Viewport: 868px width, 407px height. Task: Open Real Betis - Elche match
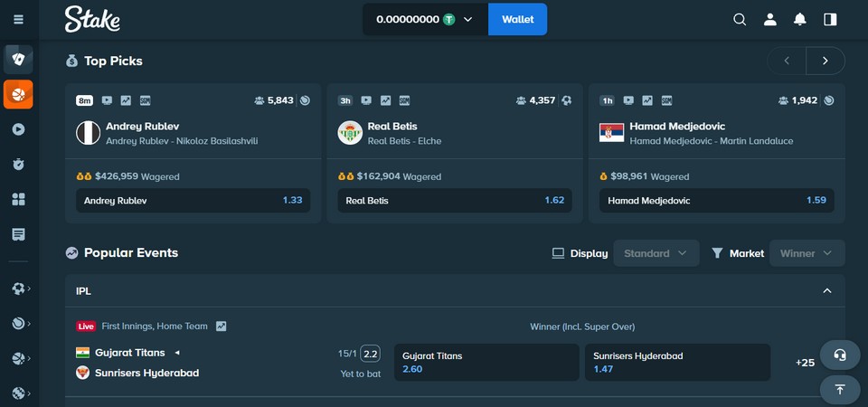pyautogui.click(x=405, y=141)
